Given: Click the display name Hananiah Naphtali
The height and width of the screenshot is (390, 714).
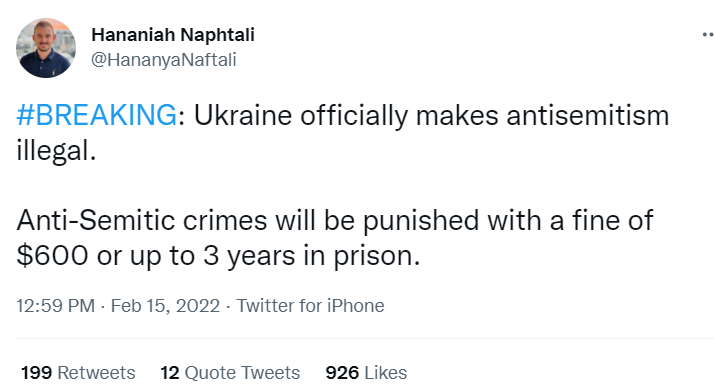Looking at the screenshot, I should (x=173, y=35).
